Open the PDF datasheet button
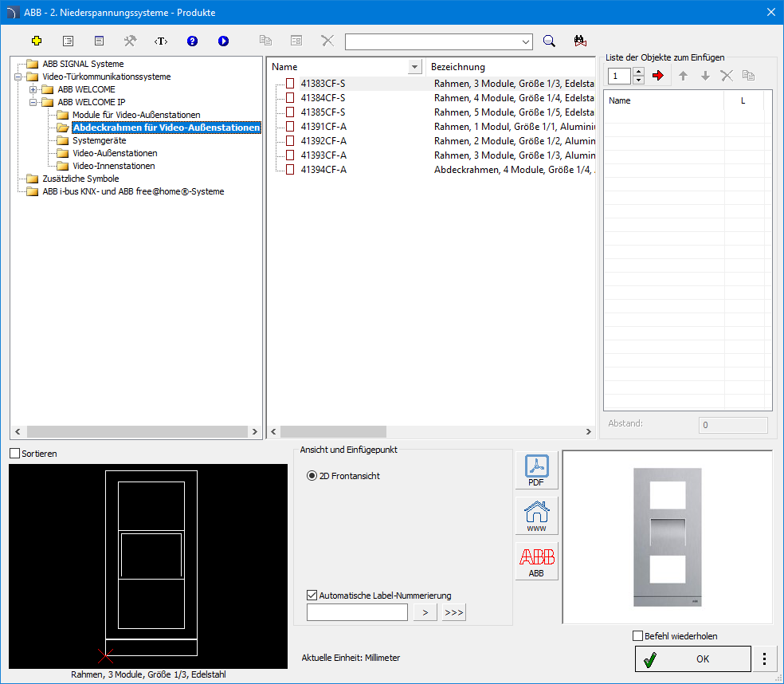784x684 pixels. coord(536,471)
